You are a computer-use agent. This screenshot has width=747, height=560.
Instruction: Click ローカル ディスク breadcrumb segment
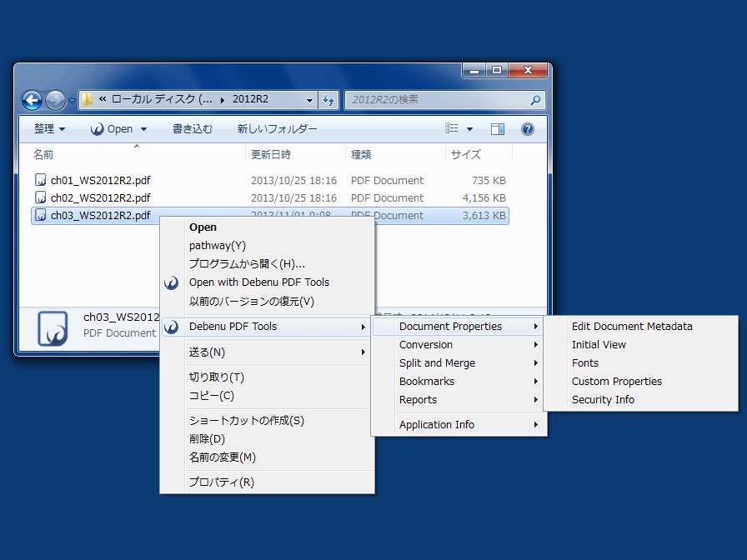[162, 99]
